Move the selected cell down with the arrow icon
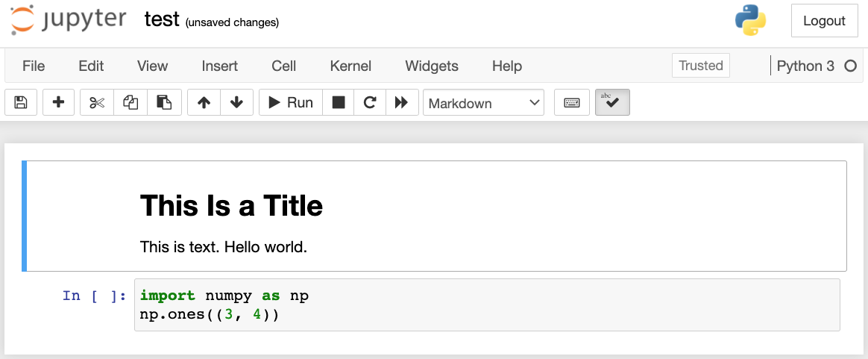The image size is (868, 359). (x=236, y=103)
